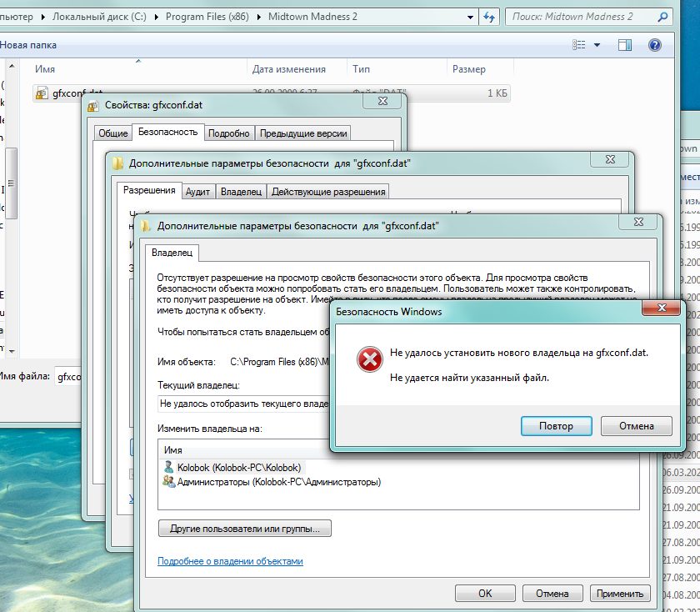Click the Help question mark icon
Viewport: 700px width, 612px height.
point(654,45)
